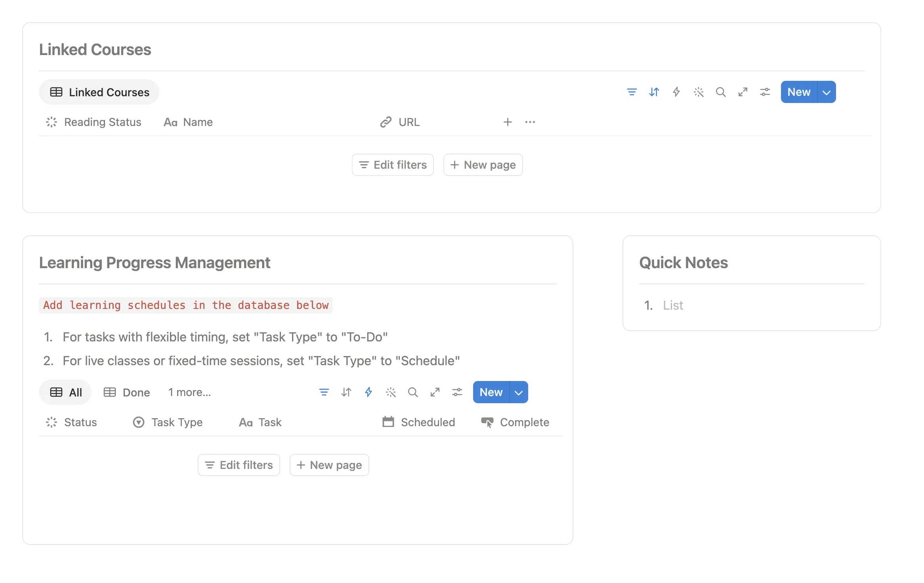The image size is (924, 583).
Task: Expand the New dropdown arrow in Linked Courses
Action: (827, 92)
